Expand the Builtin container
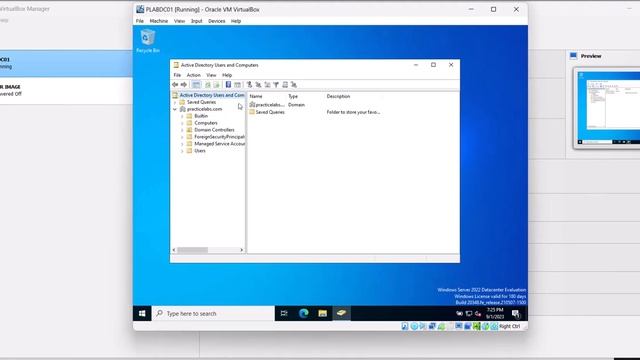The image size is (640, 360). [x=182, y=116]
